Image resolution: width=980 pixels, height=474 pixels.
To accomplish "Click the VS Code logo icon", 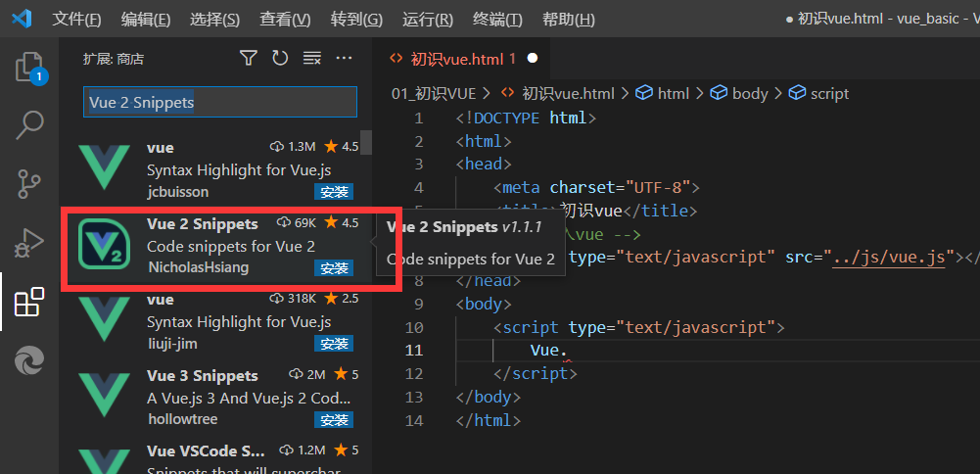I will click(x=22, y=20).
